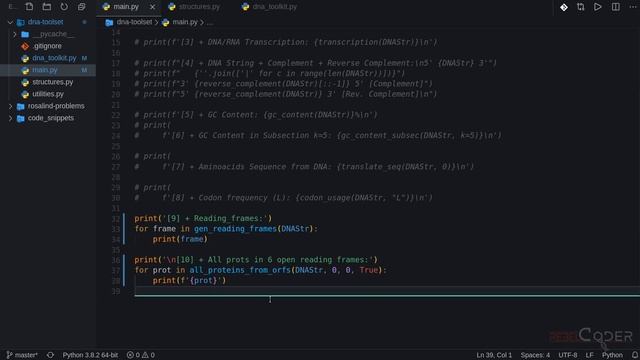
Task: Click the modified dot beside dna-toolset folder
Action: [84, 22]
